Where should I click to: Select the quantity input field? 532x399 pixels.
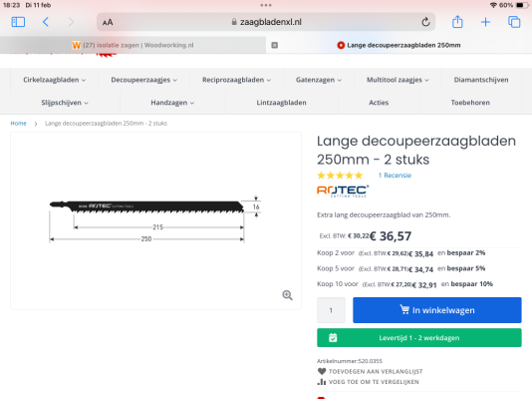[x=331, y=310]
